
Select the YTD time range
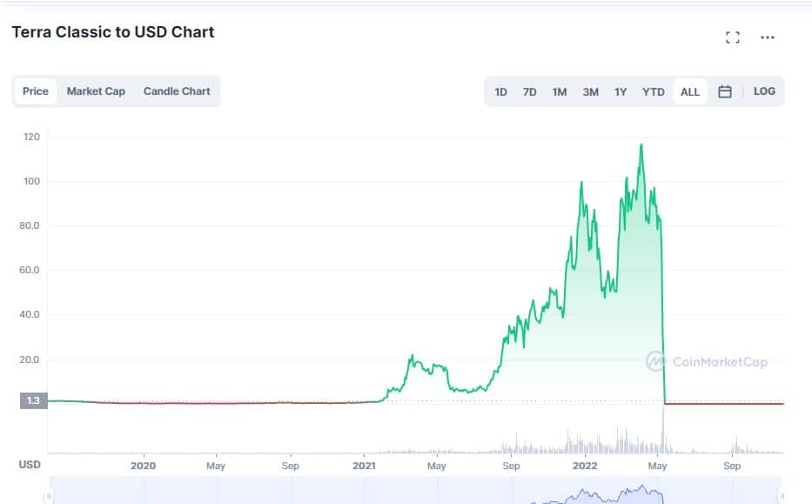coord(654,91)
